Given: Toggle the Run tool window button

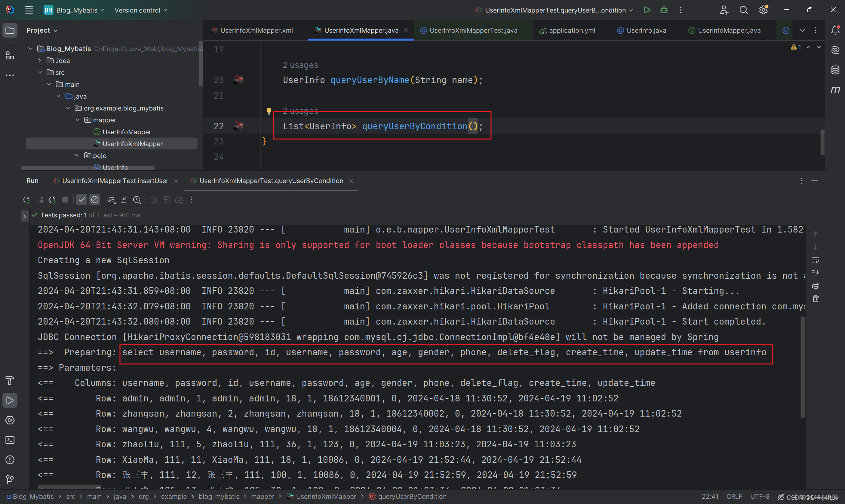Looking at the screenshot, I should pos(10,400).
